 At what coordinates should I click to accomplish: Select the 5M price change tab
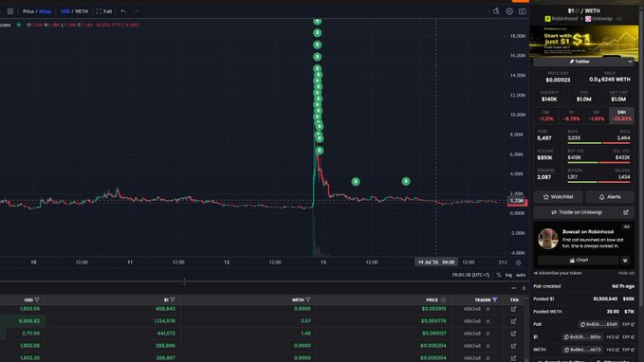tap(546, 116)
